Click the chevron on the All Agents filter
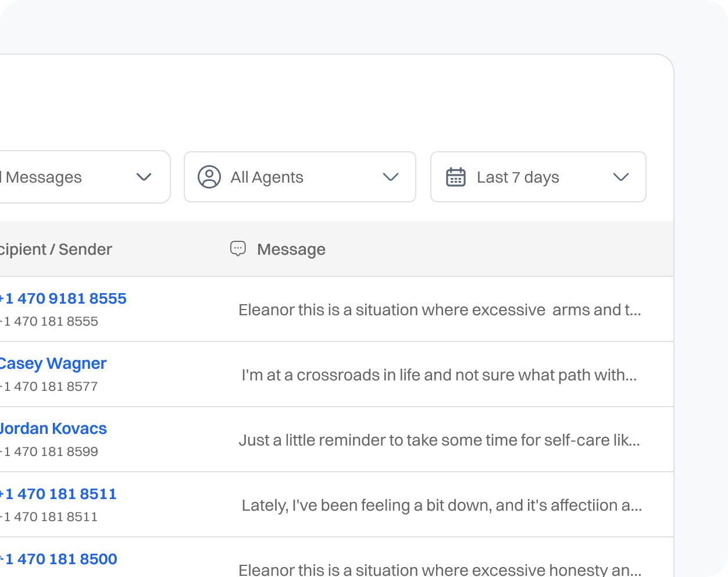The image size is (728, 577). [390, 177]
